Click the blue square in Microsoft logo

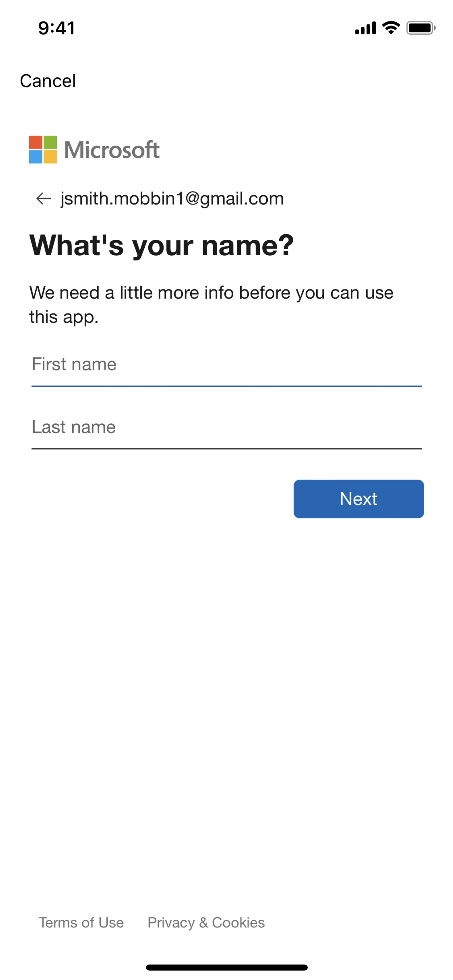pyautogui.click(x=36, y=157)
